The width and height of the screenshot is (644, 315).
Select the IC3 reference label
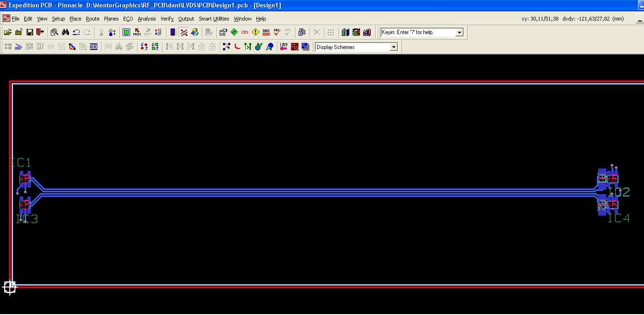27,219
